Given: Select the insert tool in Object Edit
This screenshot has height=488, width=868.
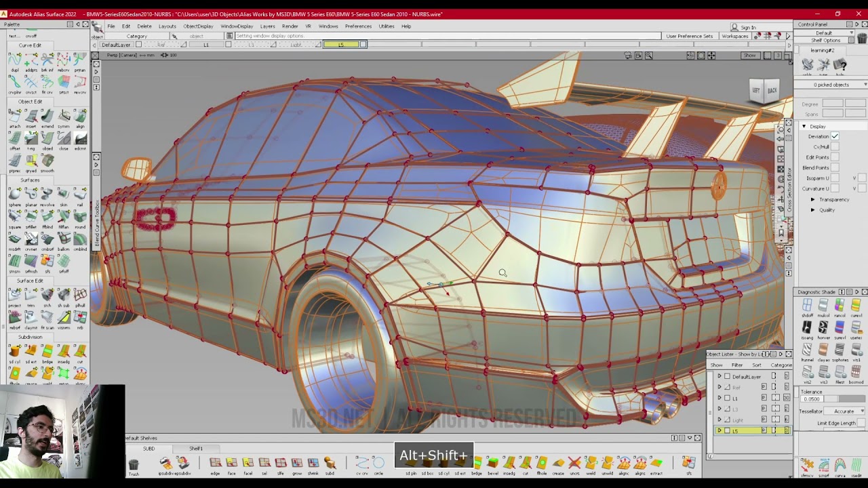Looking at the screenshot, I should [31, 117].
